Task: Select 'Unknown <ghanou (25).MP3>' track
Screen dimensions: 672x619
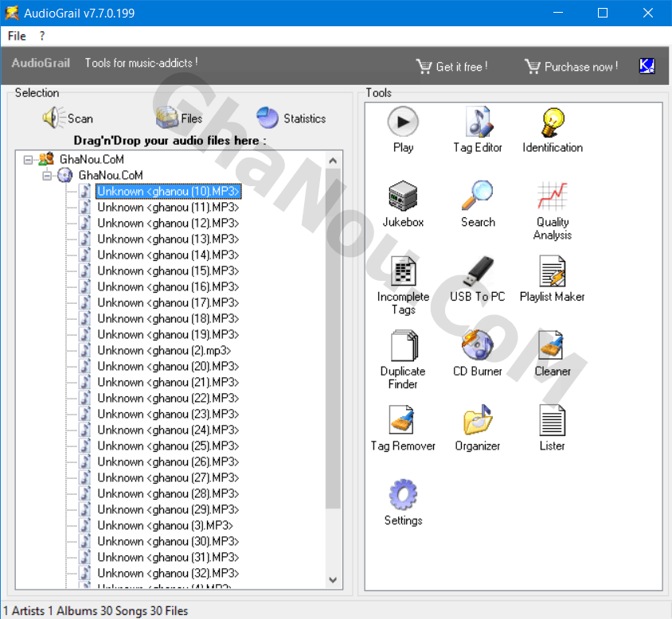Action: pyautogui.click(x=168, y=446)
